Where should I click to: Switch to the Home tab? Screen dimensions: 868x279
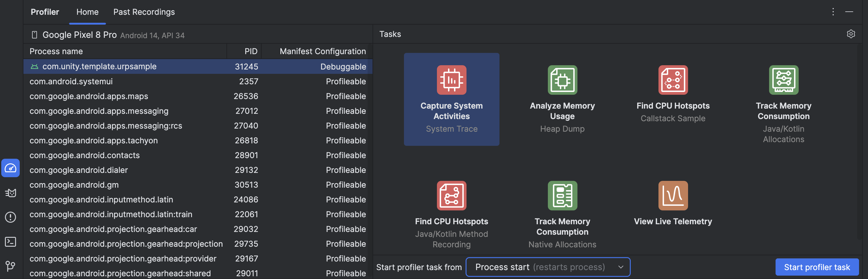pyautogui.click(x=87, y=12)
